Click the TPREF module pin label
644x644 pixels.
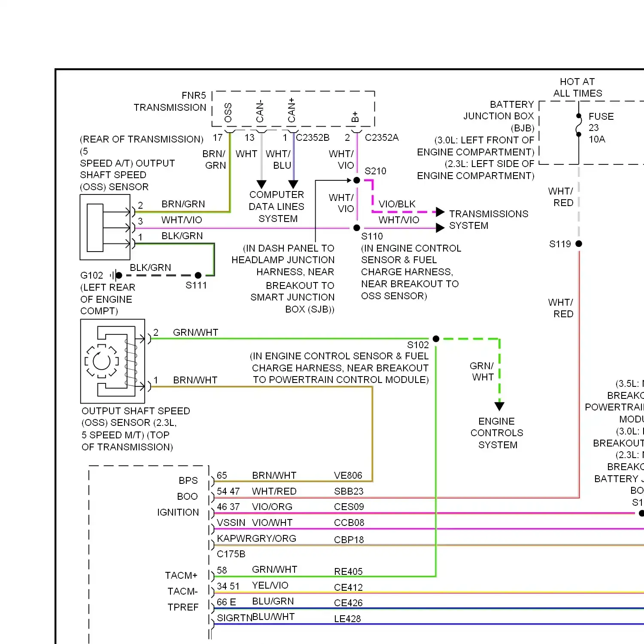click(x=183, y=607)
